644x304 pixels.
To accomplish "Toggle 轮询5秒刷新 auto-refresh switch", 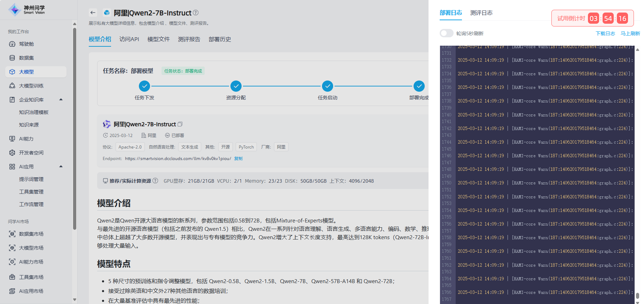I will click(x=446, y=33).
